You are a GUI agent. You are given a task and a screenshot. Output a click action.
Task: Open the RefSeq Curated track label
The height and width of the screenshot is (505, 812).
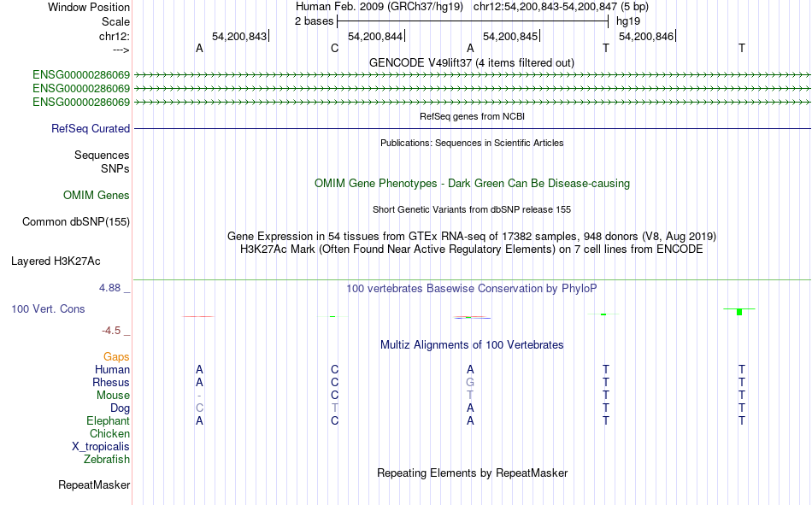coord(90,128)
